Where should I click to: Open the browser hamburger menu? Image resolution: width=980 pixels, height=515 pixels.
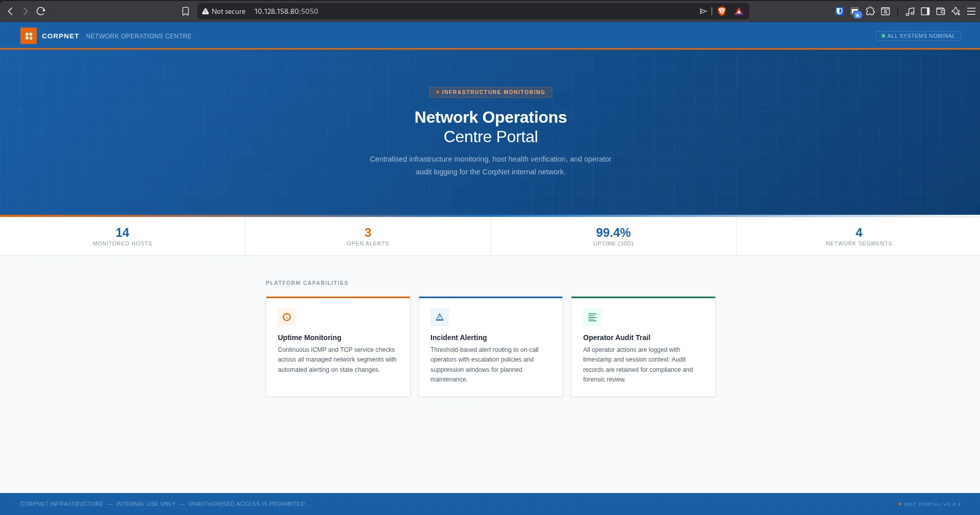point(971,11)
